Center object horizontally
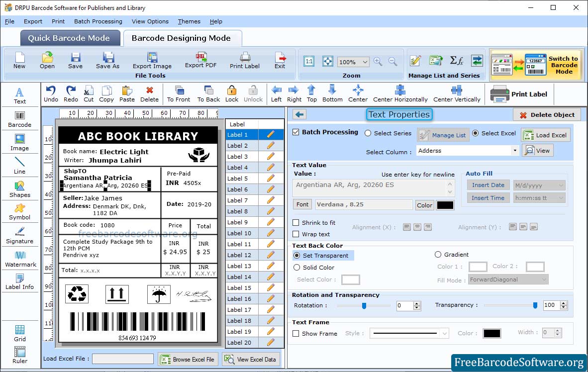Screen dimensions: 588x372 pos(400,94)
